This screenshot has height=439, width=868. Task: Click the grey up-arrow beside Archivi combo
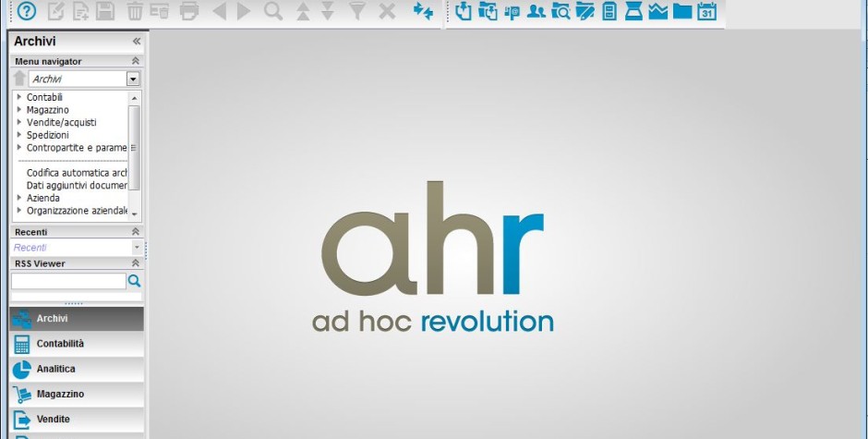pos(20,79)
